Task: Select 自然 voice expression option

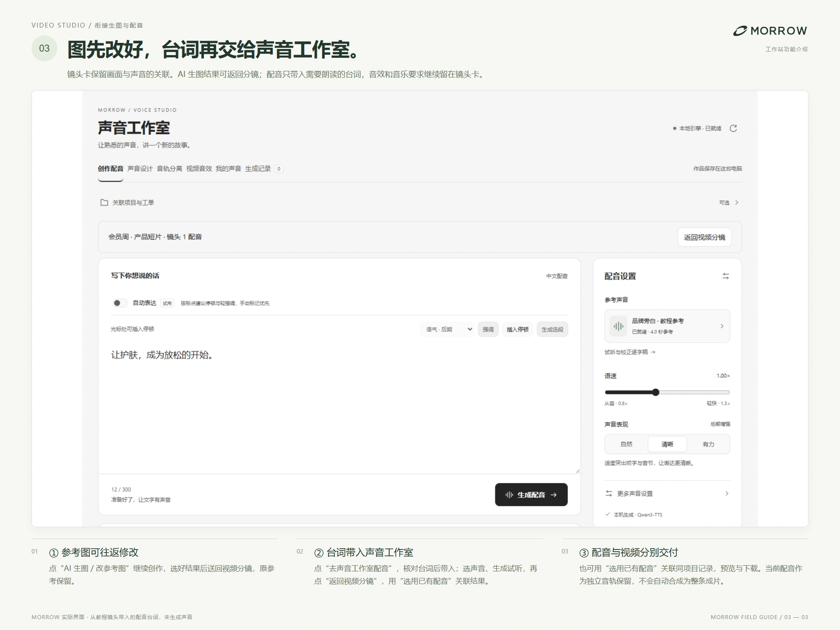Action: pos(626,444)
